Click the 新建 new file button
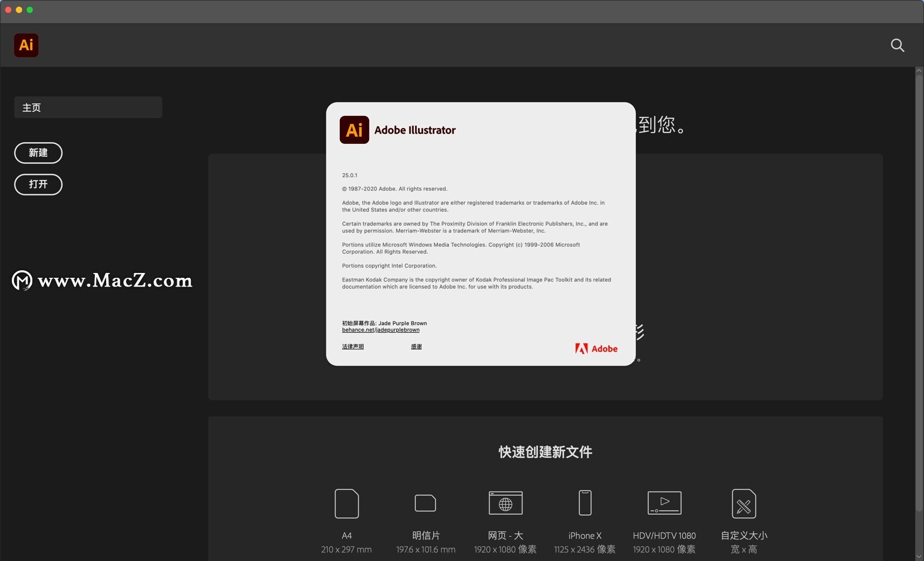The image size is (924, 561). click(38, 153)
